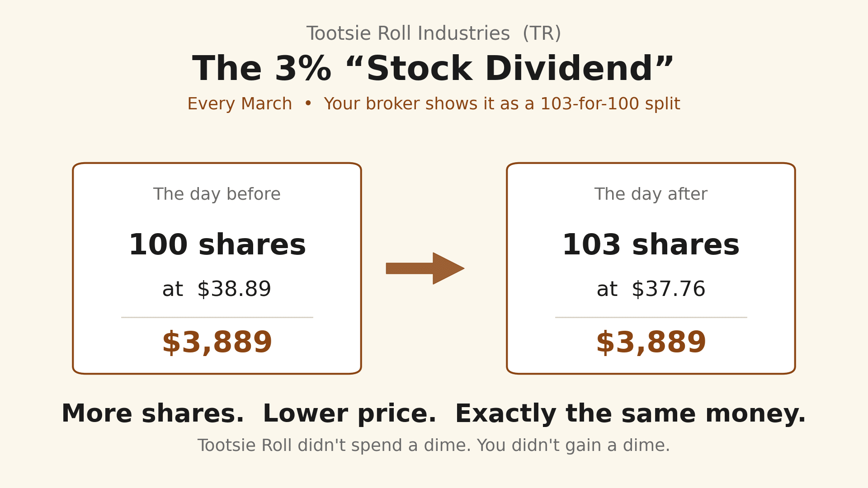Select 'Exactly the same money.' text
Image resolution: width=868 pixels, height=488 pixels.
pos(630,414)
